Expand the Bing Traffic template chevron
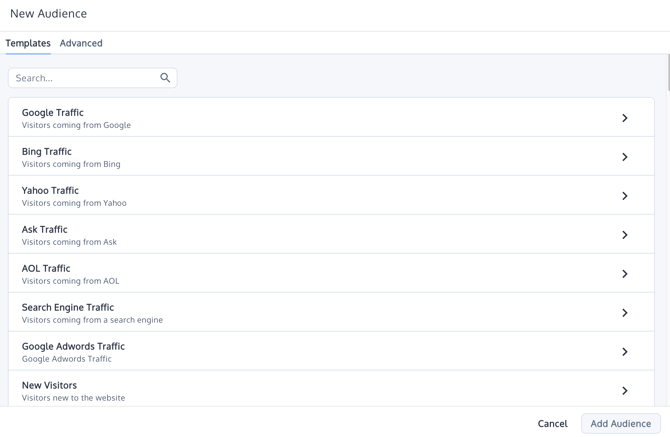670x437 pixels. (625, 157)
